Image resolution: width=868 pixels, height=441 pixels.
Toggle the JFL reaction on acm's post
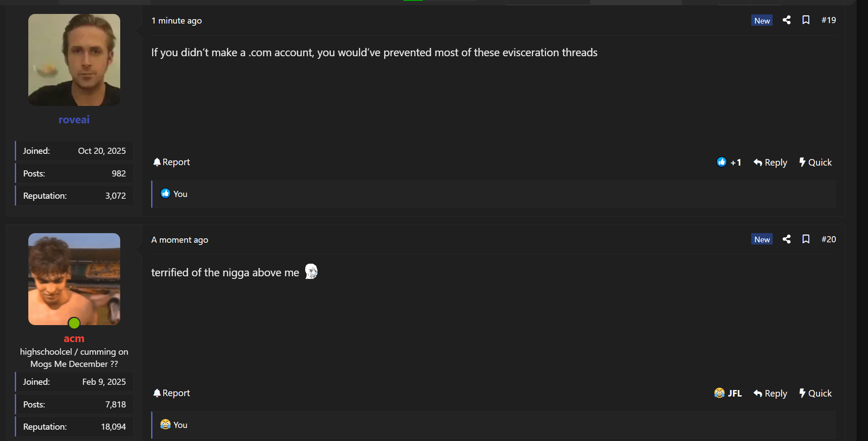(728, 394)
